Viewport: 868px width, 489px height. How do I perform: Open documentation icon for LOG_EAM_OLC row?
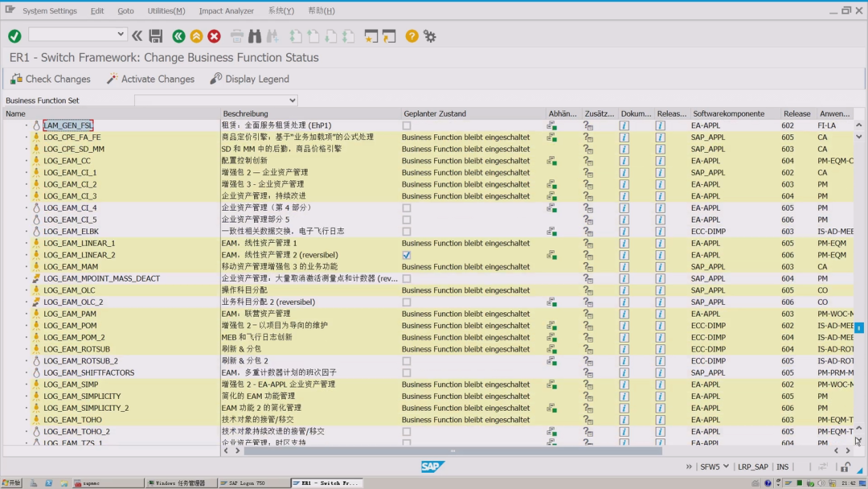coord(624,290)
